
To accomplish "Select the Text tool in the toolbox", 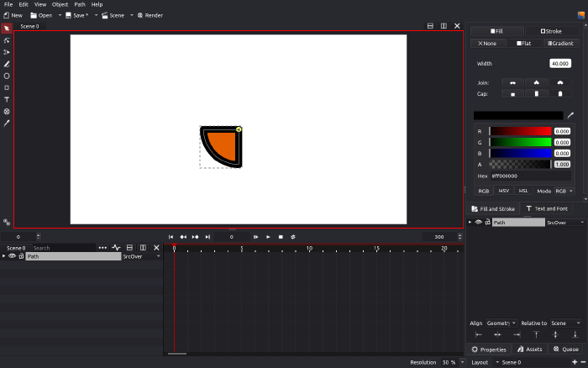I will (7, 99).
